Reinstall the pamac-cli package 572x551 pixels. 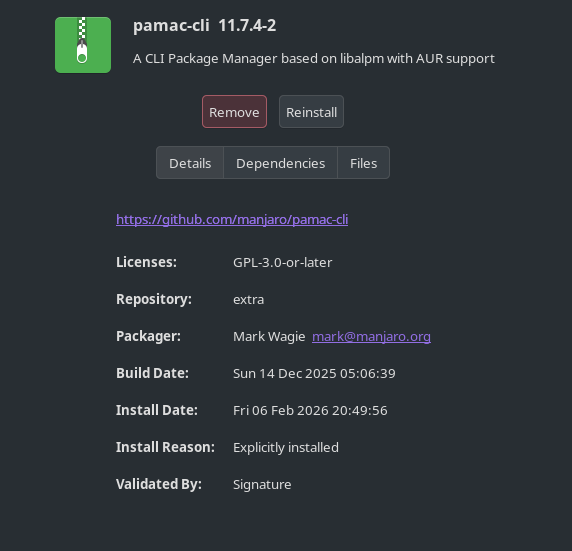(311, 112)
